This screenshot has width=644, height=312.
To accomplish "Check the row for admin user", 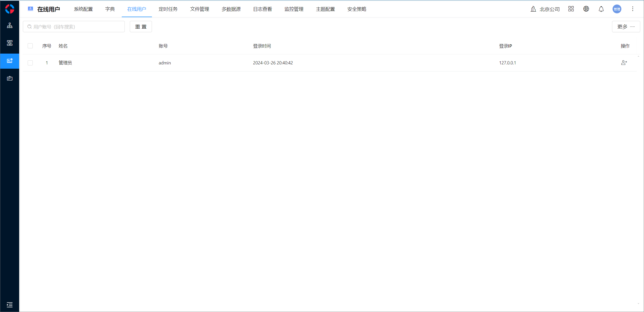I will coord(30,63).
